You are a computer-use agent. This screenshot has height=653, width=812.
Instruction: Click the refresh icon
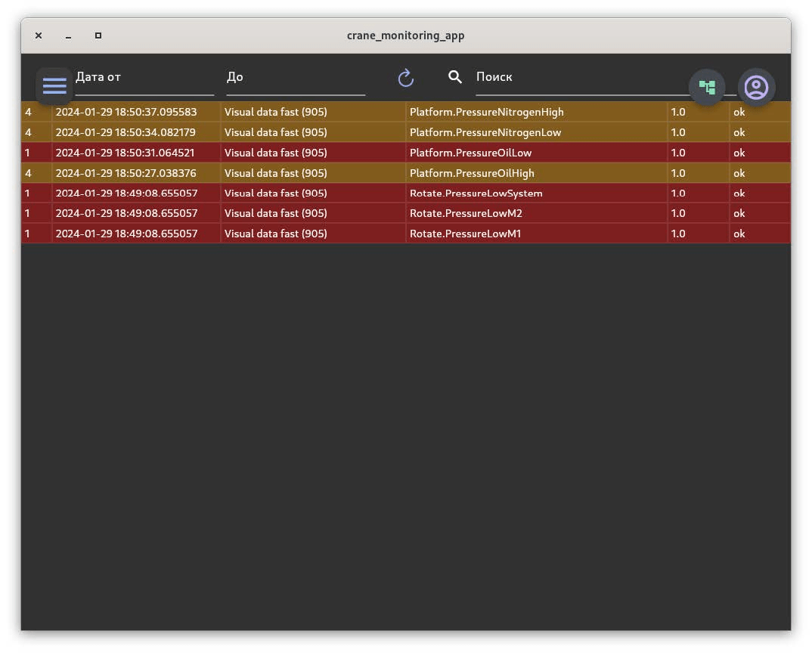405,78
